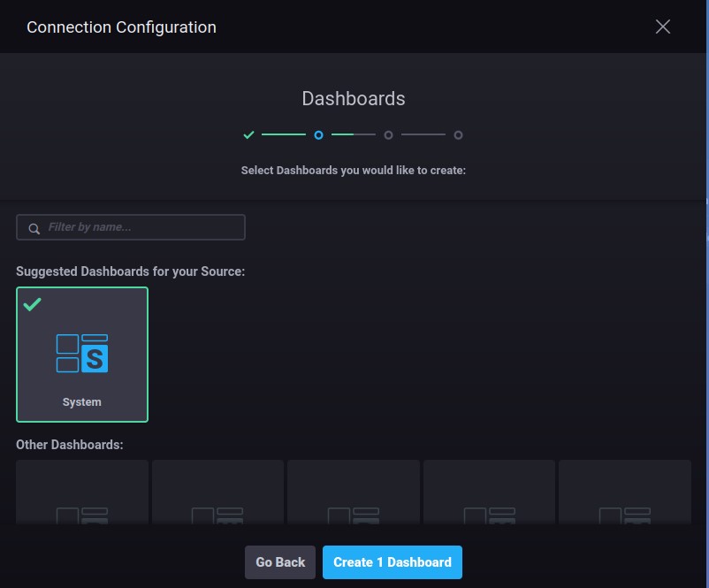
Task: Click the System label on suggested card
Action: [82, 402]
